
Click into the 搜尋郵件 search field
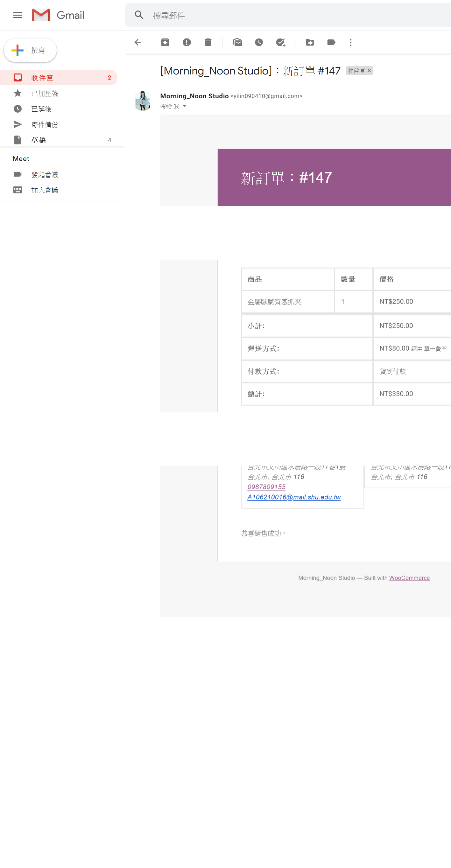(x=286, y=16)
